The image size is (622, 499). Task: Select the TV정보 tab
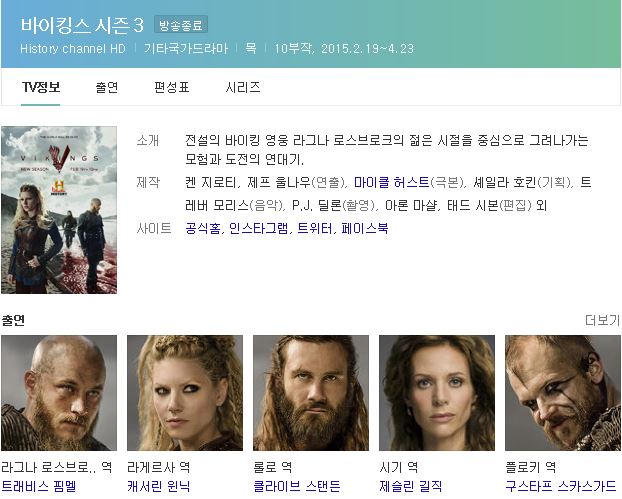(x=41, y=87)
